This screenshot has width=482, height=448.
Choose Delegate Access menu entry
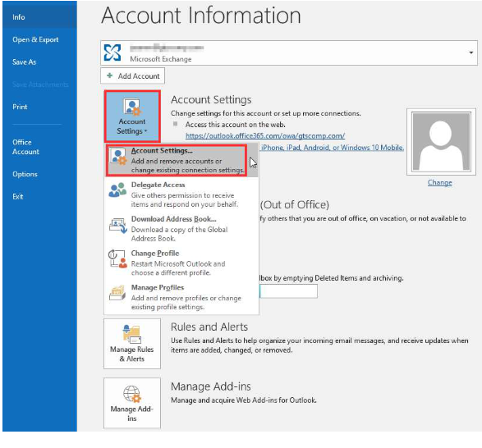tap(181, 194)
